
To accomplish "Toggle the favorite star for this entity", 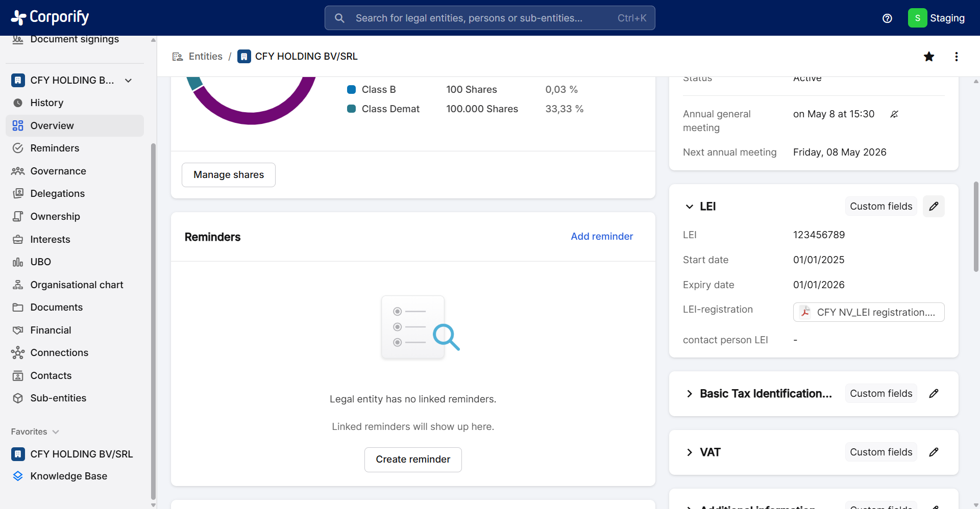I will click(929, 57).
